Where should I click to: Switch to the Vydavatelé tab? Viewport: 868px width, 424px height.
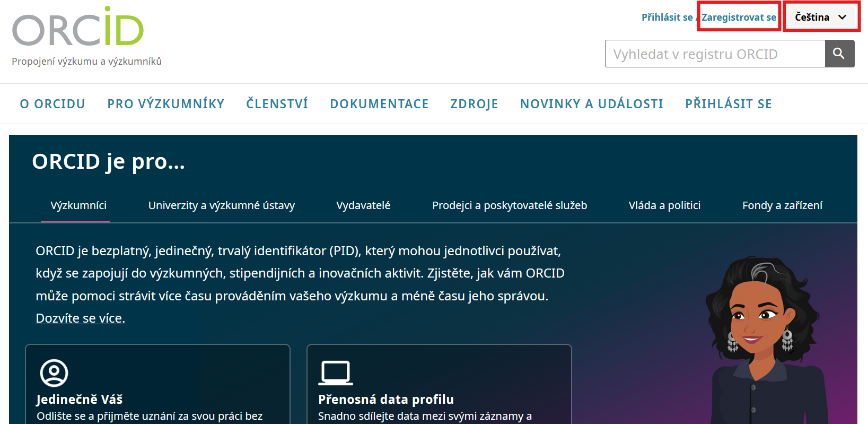pos(363,205)
